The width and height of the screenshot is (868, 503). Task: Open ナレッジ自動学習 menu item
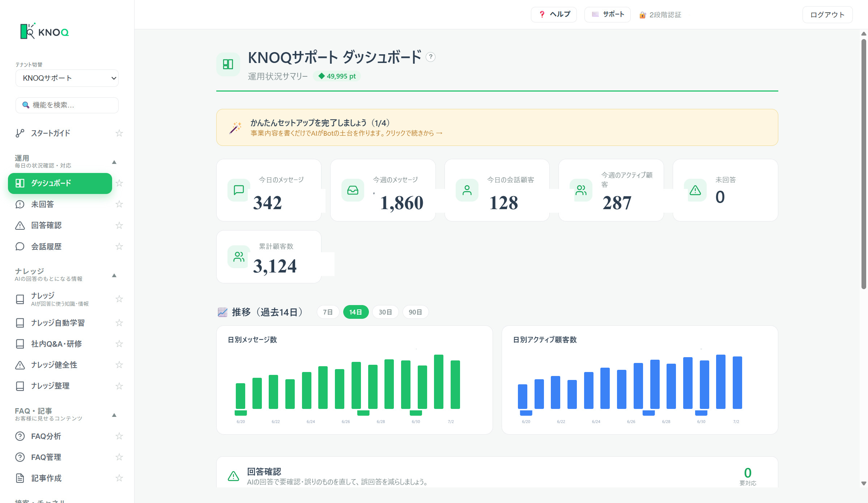pos(60,323)
